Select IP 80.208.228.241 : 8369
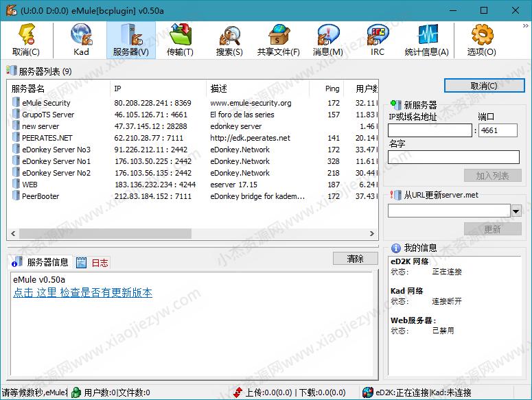The image size is (532, 400). click(x=152, y=103)
